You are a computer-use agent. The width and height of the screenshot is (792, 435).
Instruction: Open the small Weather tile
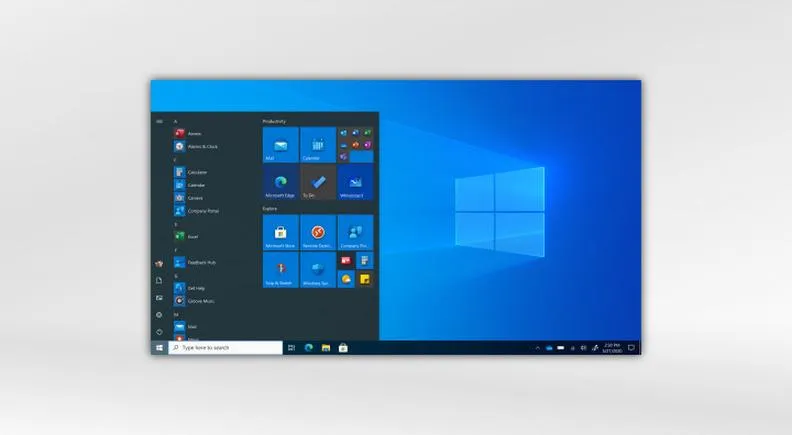tap(346, 279)
